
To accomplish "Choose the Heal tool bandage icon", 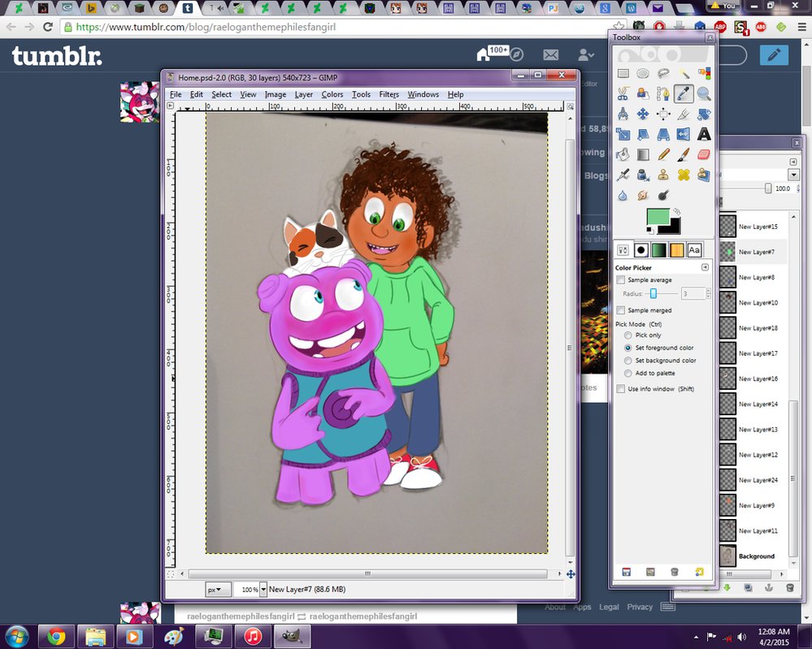I will pos(684,175).
